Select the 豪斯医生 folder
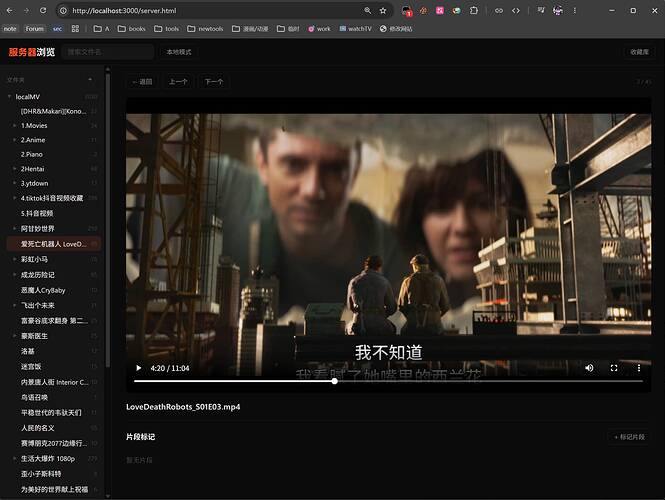This screenshot has width=665, height=500. click(x=54, y=336)
